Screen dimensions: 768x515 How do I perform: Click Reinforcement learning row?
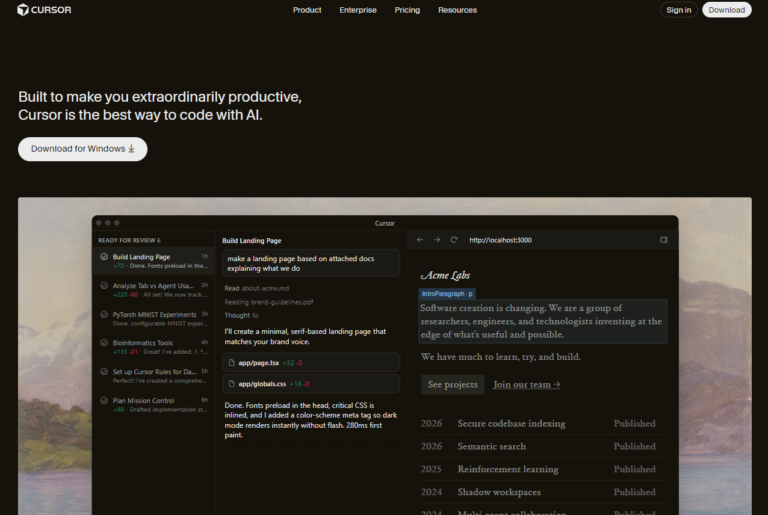542,469
